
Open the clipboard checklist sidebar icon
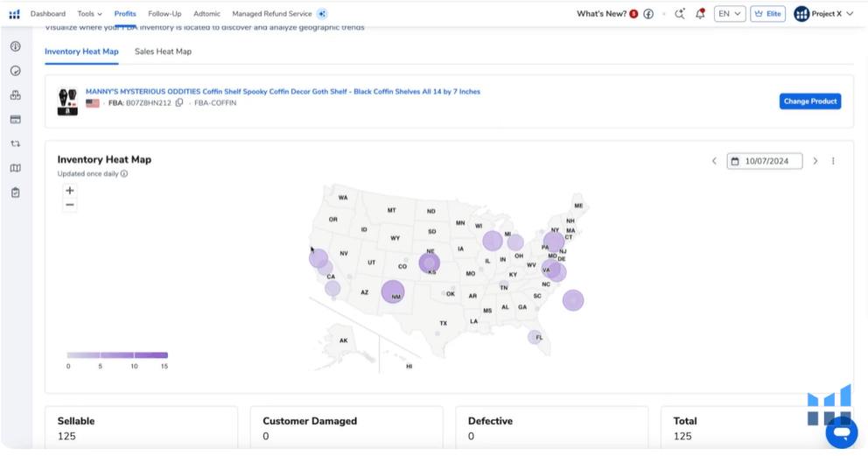coord(15,193)
